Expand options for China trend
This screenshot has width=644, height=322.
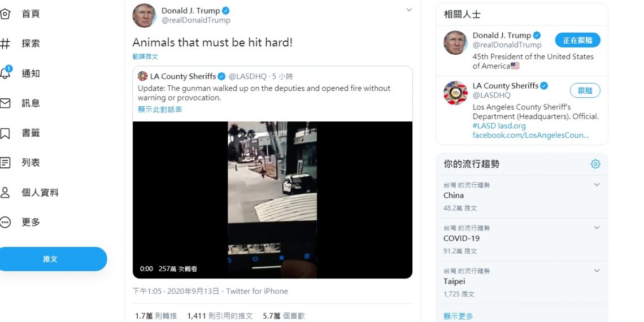tap(597, 185)
